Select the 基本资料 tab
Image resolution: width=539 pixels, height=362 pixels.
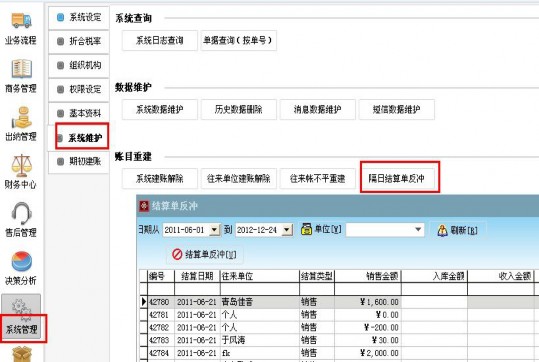click(x=79, y=113)
